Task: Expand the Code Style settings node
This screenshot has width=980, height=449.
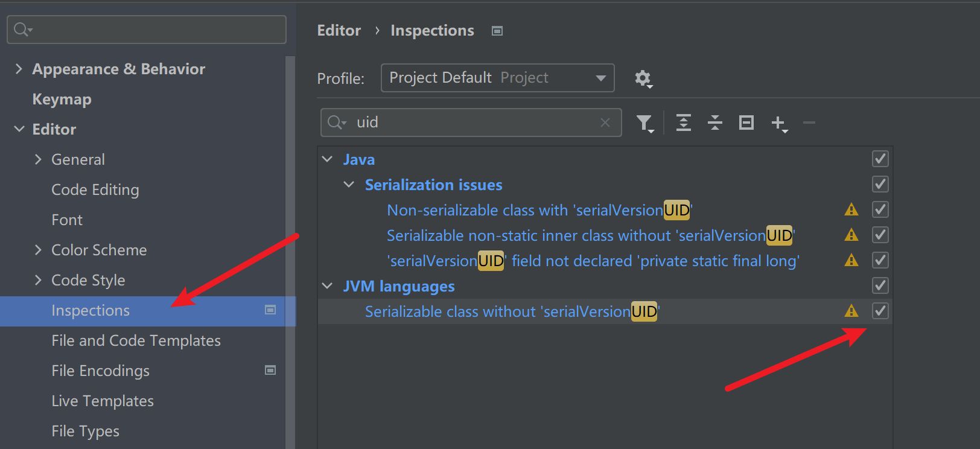Action: tap(38, 280)
